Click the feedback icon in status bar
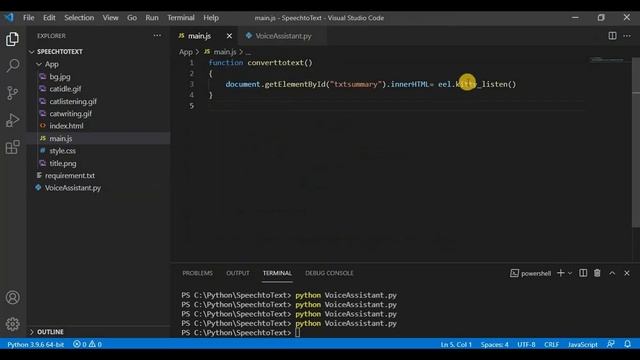This screenshot has height=360, width=640. tap(611, 344)
